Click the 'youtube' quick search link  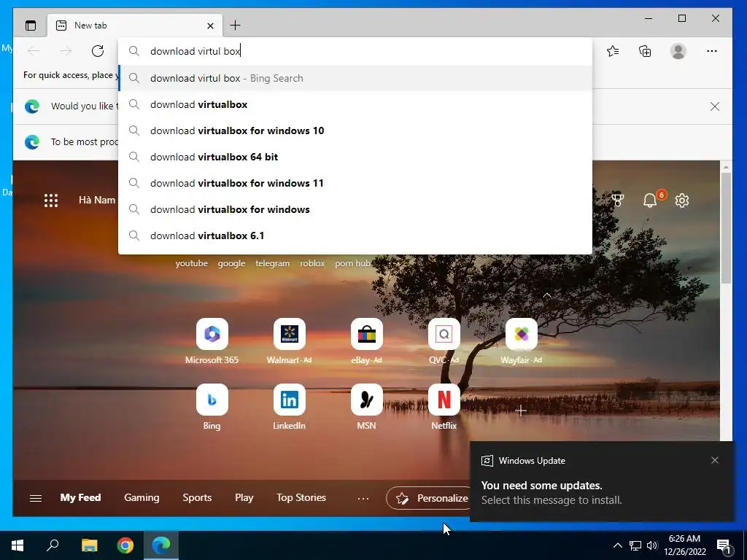192,263
